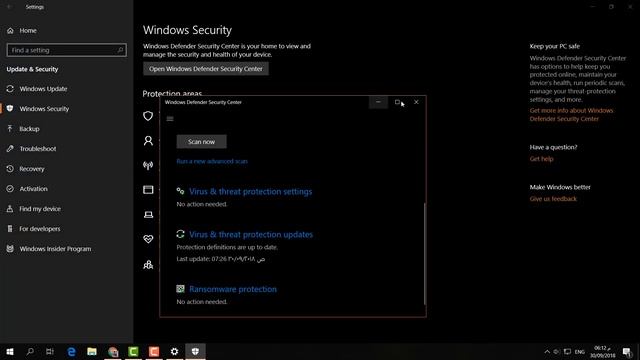Click refresh icon beside Virus & threat protection updates

tap(180, 234)
